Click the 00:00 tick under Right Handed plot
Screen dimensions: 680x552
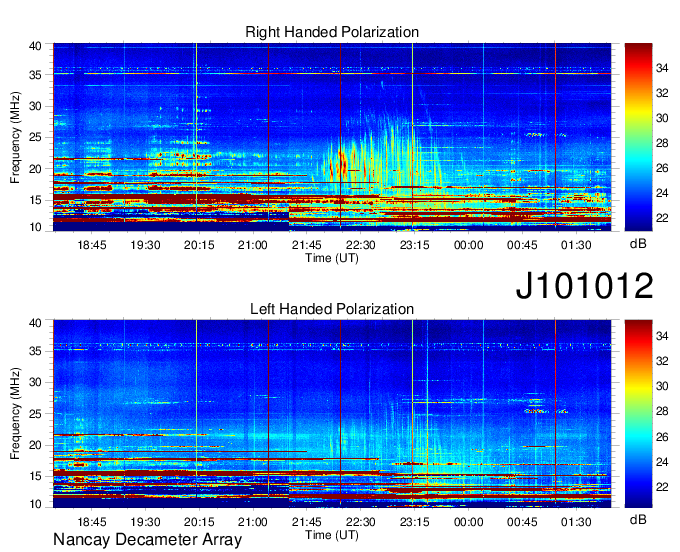pyautogui.click(x=468, y=245)
